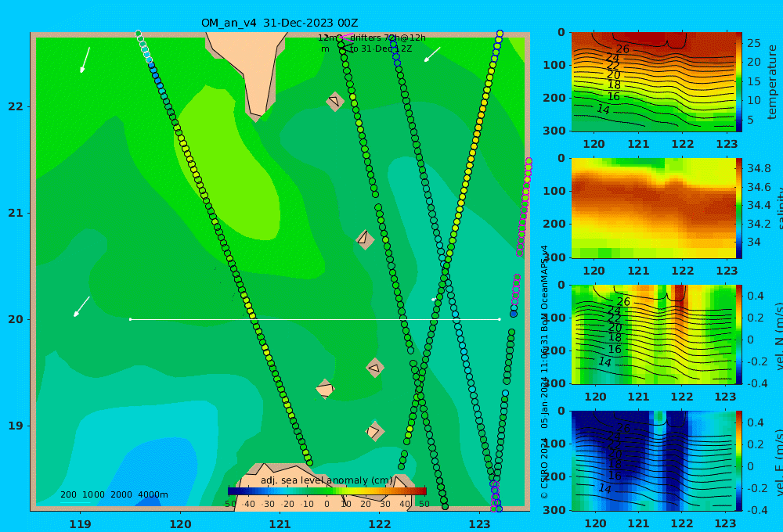Click the "300" depth tick of the salinity panel
The width and height of the screenshot is (783, 532).
pyautogui.click(x=554, y=257)
